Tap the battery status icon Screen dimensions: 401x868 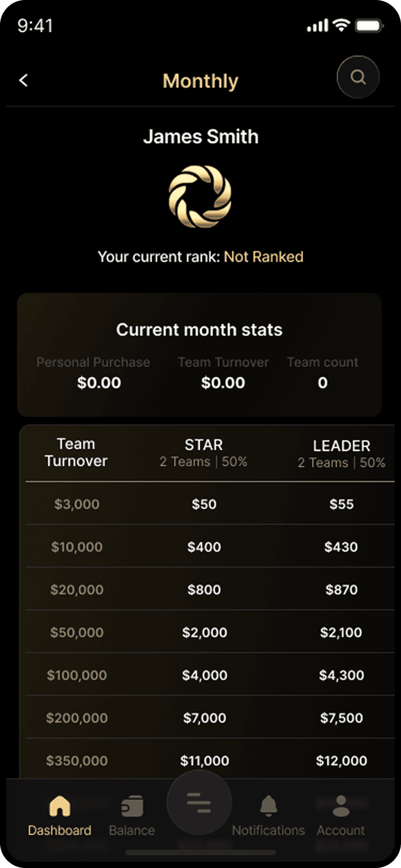[369, 25]
